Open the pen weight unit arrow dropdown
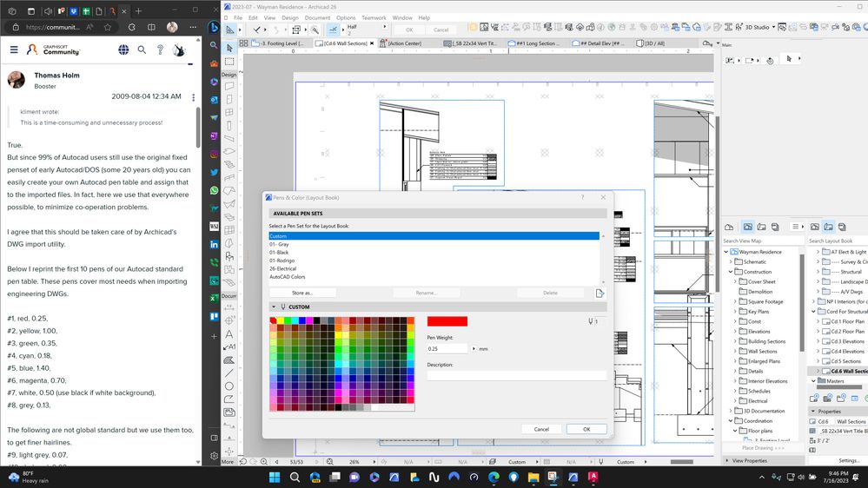Image resolution: width=868 pixels, height=488 pixels. pyautogui.click(x=474, y=348)
